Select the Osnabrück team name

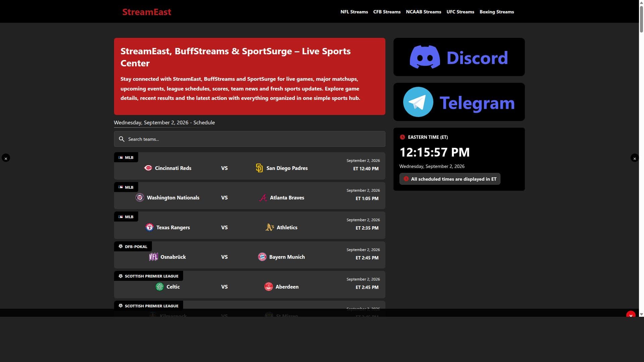tap(173, 257)
